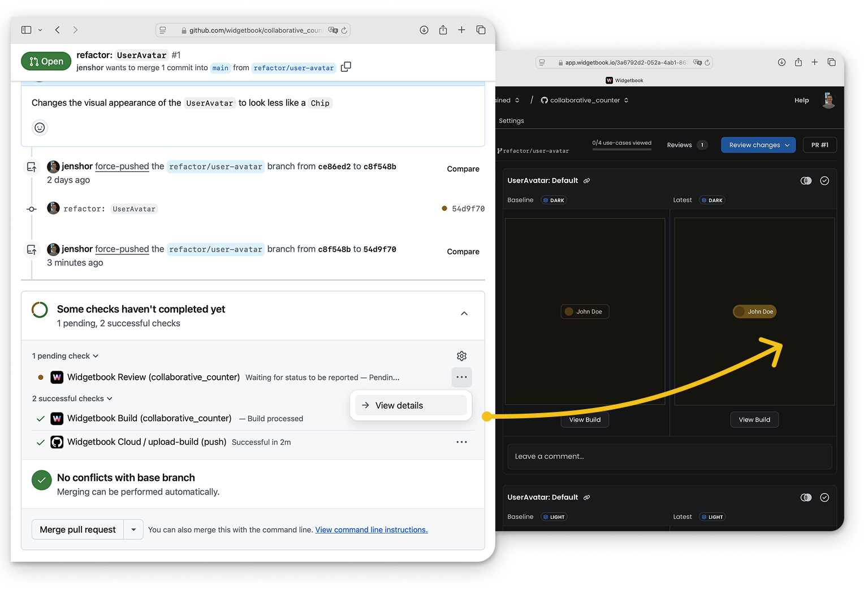
Task: Click the Open pull request status badge
Action: coord(46,61)
